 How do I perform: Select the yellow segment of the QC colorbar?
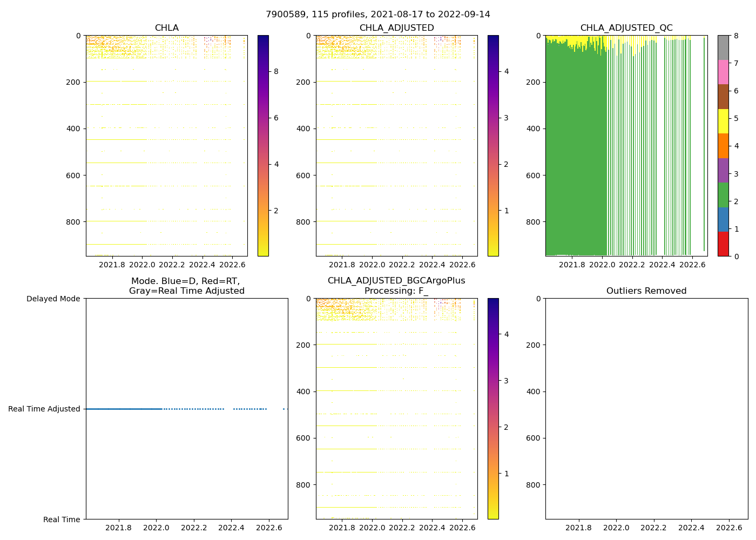723,121
